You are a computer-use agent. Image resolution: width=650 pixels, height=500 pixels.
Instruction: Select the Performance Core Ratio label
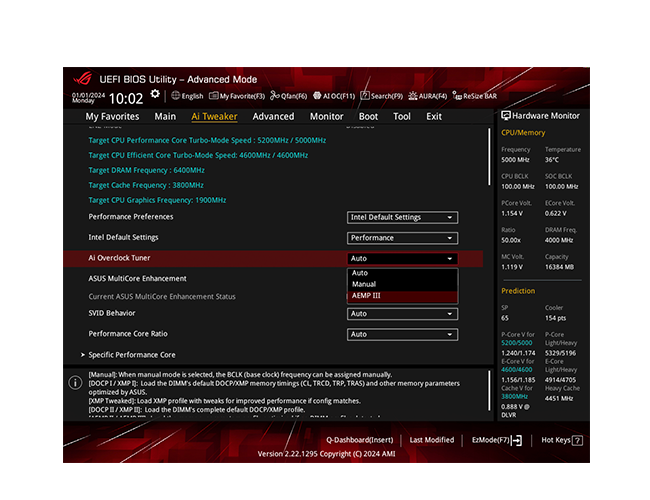128,334
